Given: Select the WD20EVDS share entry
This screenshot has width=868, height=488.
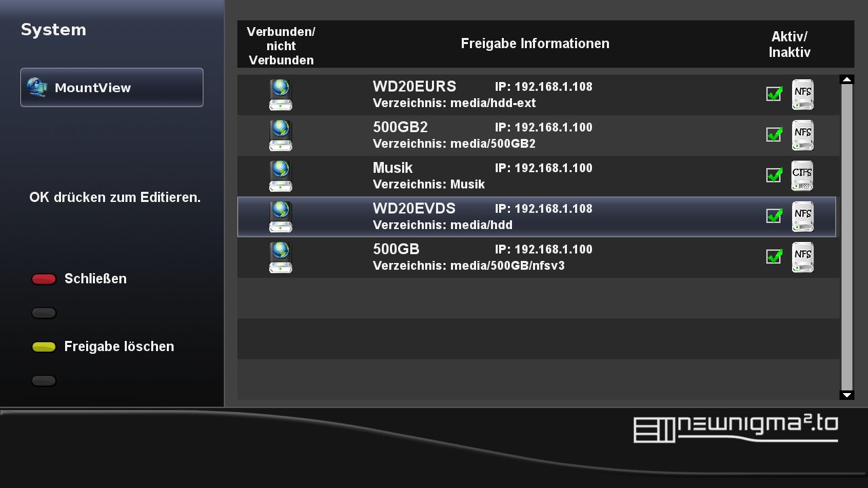Looking at the screenshot, I should tap(414, 209).
